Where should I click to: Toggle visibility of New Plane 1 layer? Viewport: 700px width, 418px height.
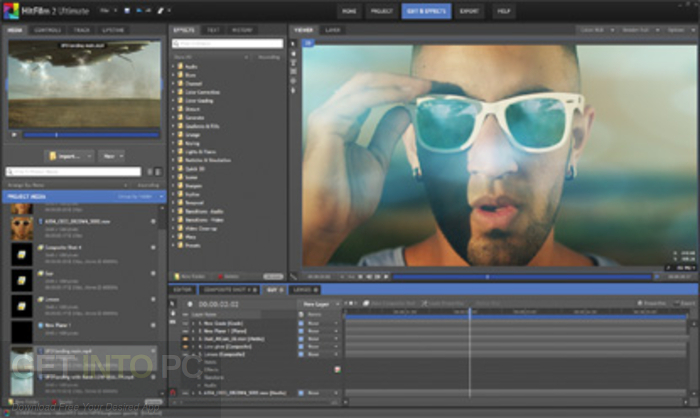click(x=185, y=331)
